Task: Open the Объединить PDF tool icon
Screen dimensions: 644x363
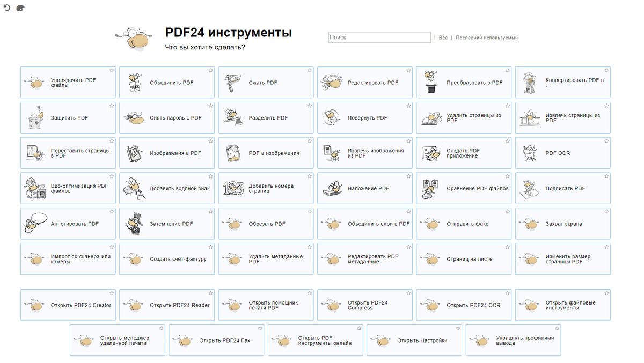Action: 134,83
